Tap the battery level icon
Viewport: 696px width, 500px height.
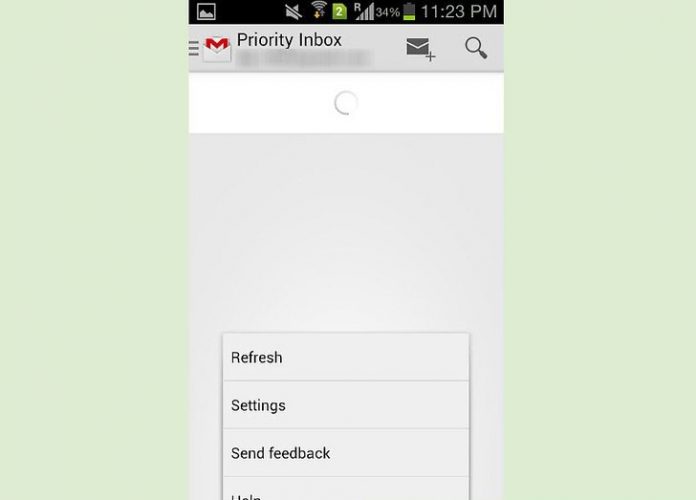409,12
